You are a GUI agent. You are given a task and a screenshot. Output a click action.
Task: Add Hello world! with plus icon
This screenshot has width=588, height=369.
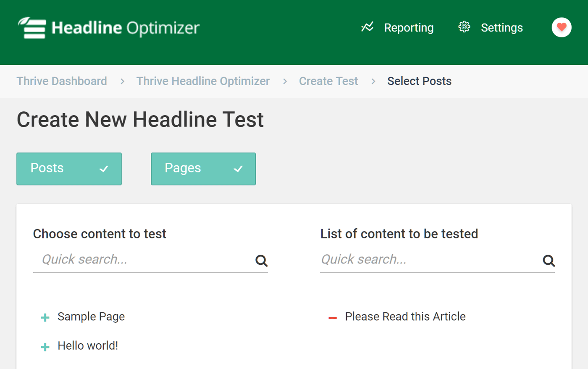pyautogui.click(x=45, y=347)
